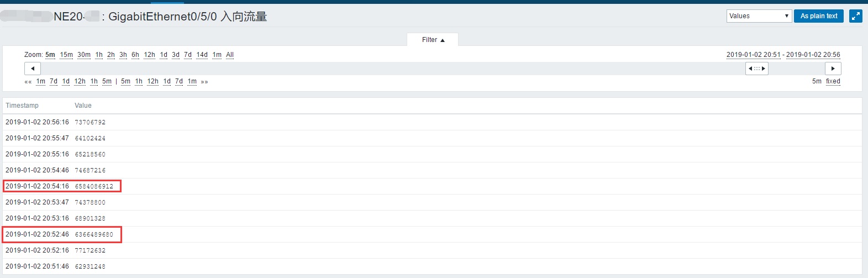
Task: Zoom to the 3d time range
Action: pyautogui.click(x=176, y=55)
